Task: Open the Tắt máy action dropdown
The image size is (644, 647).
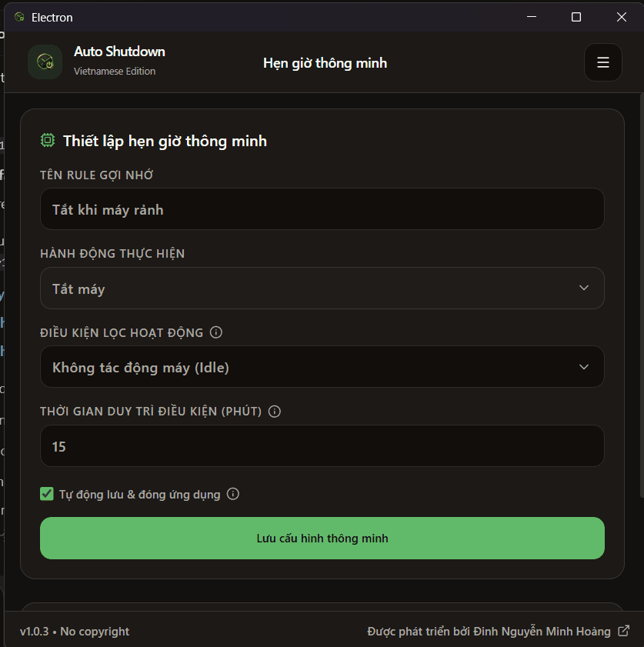Action: coord(322,288)
